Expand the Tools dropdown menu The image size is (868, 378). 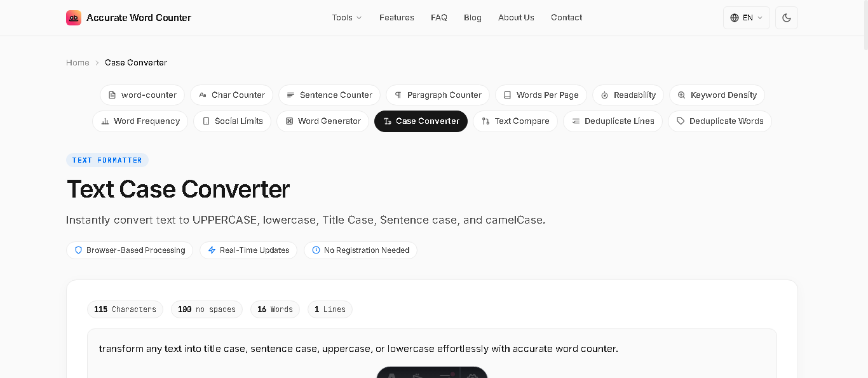pos(347,18)
